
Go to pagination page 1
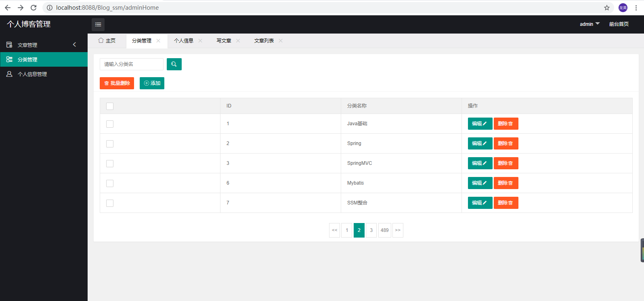click(347, 230)
